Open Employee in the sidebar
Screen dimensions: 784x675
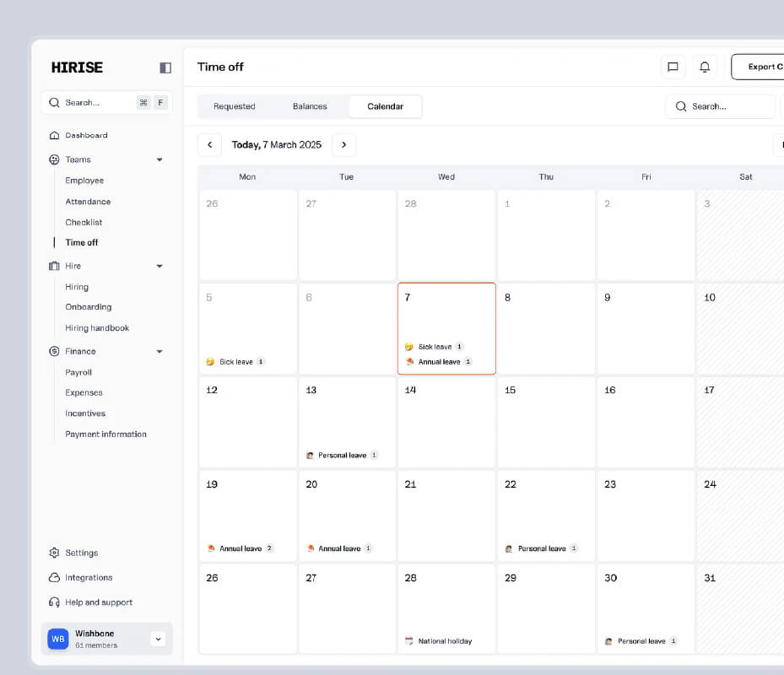[x=84, y=181]
